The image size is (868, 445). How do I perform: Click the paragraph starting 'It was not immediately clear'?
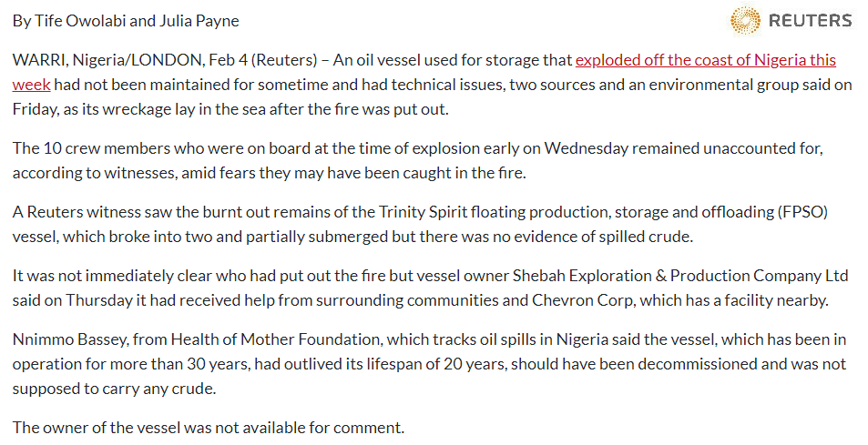coord(431,288)
